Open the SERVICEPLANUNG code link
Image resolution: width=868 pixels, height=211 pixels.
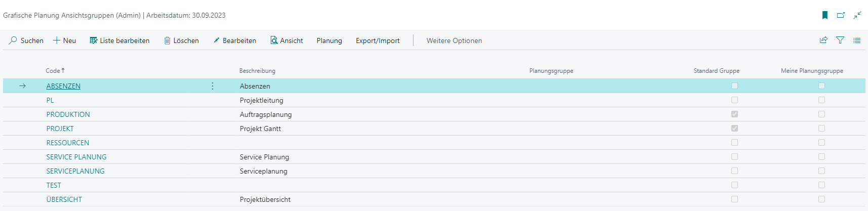(x=75, y=171)
